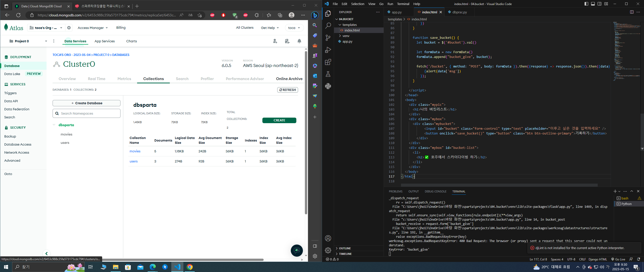Click the REFRESH button
644x272 pixels.
click(x=288, y=90)
